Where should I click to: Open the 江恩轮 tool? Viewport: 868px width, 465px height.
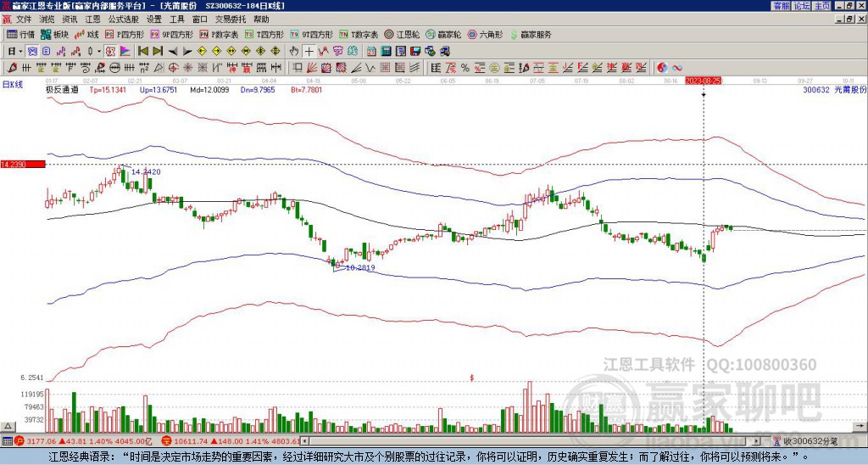pos(402,34)
